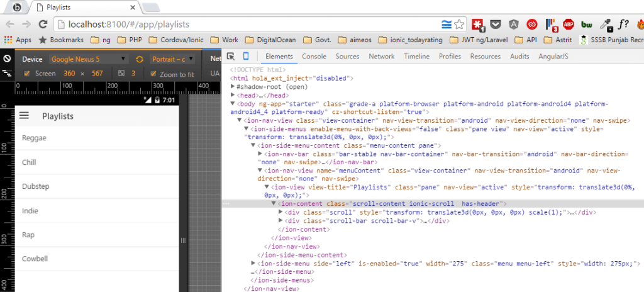Disable the Zoom to fit checkbox
Screen dimensions: 644x292
[x=153, y=74]
